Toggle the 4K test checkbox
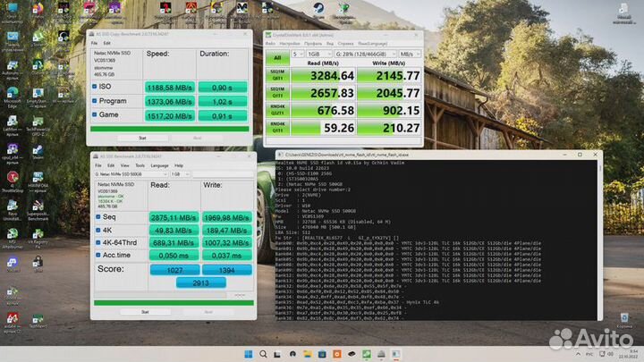 coord(98,230)
